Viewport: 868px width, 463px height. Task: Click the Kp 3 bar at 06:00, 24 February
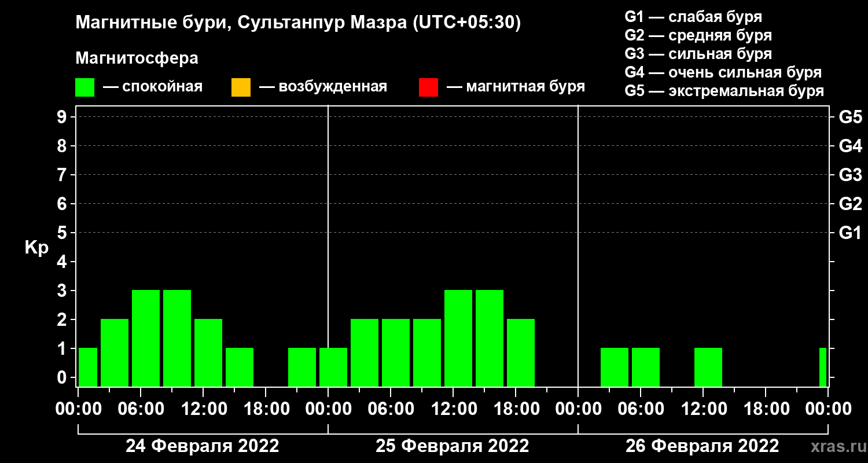(146, 339)
